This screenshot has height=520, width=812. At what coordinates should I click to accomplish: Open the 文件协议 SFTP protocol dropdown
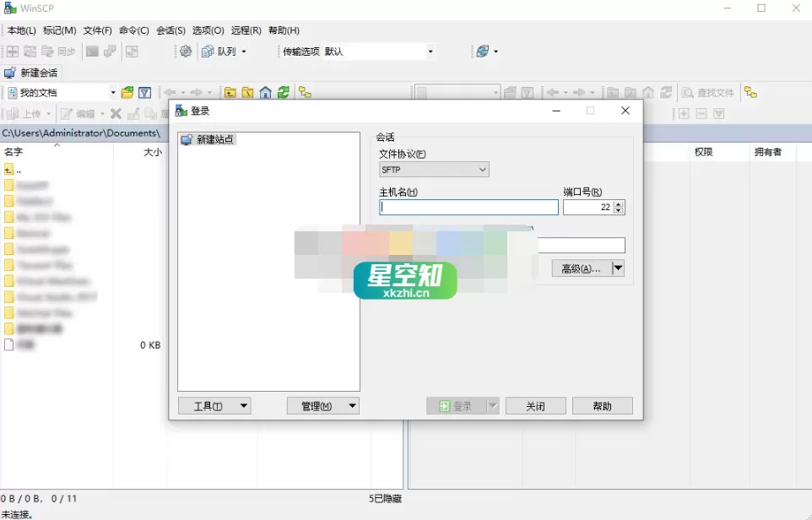(x=433, y=169)
